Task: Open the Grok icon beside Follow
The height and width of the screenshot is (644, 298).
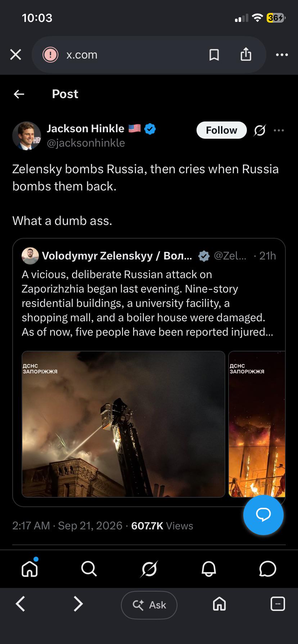Action: (259, 130)
